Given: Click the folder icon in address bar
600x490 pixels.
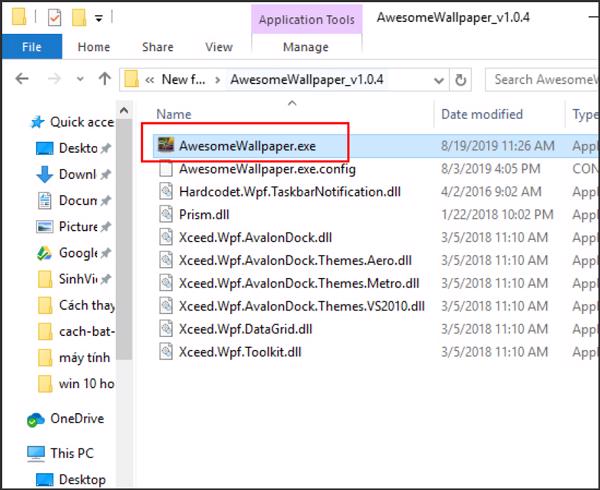Looking at the screenshot, I should 131,79.
